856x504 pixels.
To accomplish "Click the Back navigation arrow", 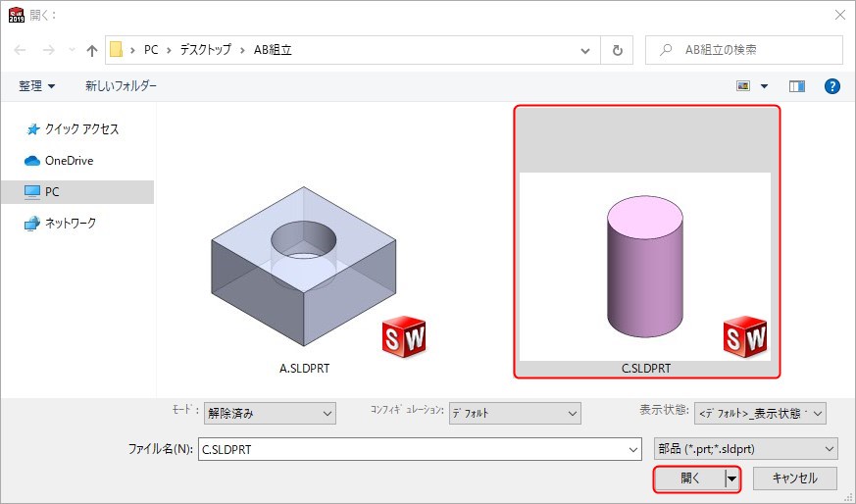I will click(20, 50).
